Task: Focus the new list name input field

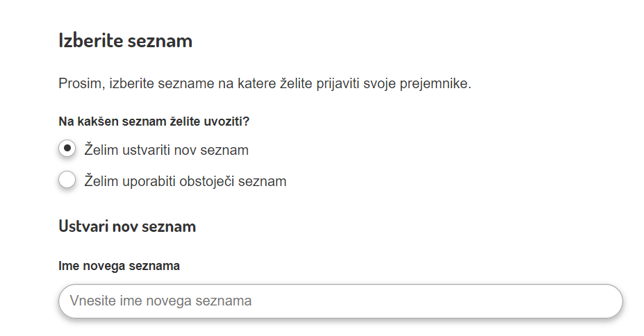Action: click(340, 301)
